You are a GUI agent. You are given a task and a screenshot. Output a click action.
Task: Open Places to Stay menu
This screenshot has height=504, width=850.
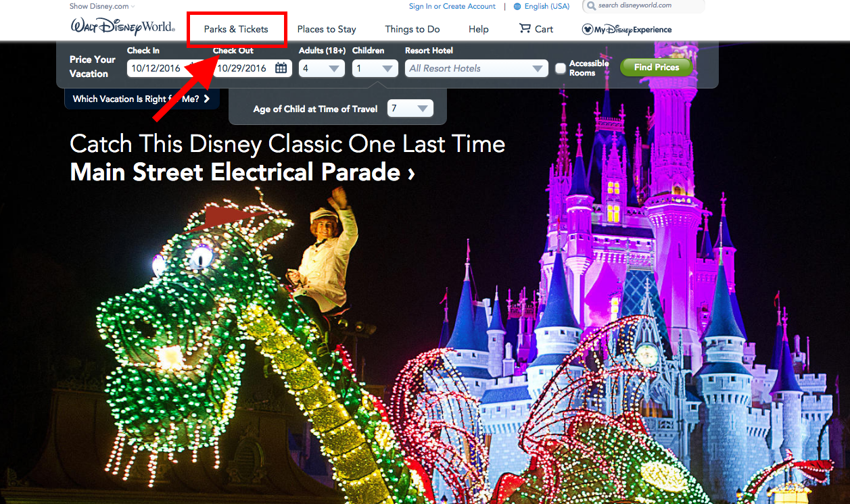point(327,29)
